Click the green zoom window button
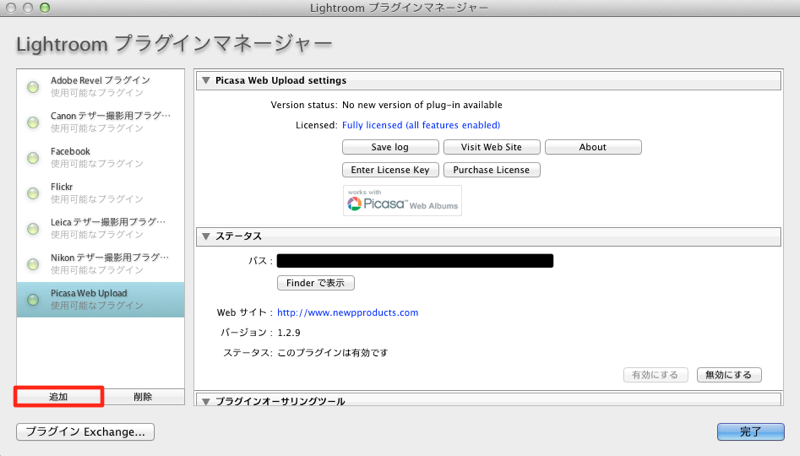The image size is (800, 456). click(45, 8)
